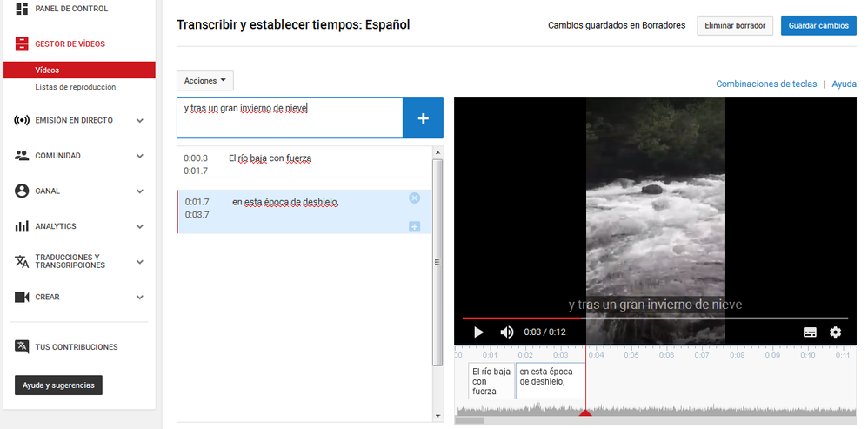This screenshot has width=868, height=429.
Task: Open Combinaciones de teclas link
Action: point(766,84)
